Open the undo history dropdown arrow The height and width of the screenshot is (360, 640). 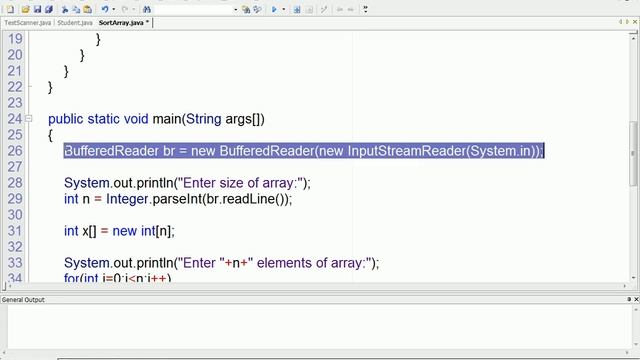(x=113, y=9)
